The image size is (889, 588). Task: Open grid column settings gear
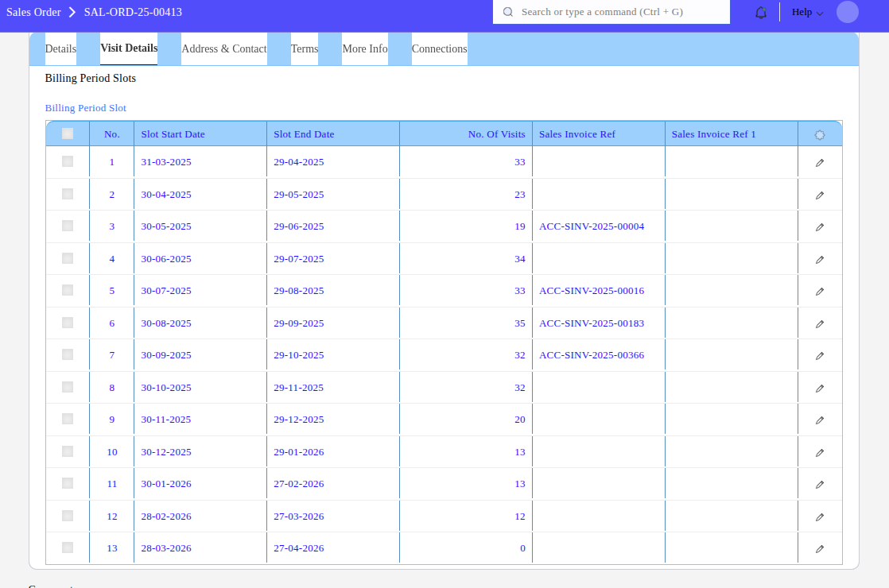click(820, 135)
